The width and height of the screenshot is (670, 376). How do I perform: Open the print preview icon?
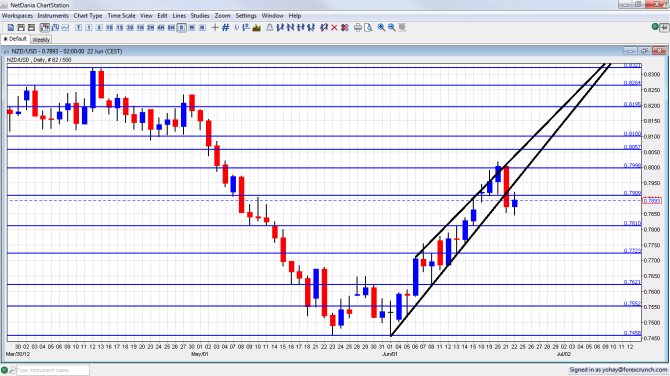click(368, 27)
